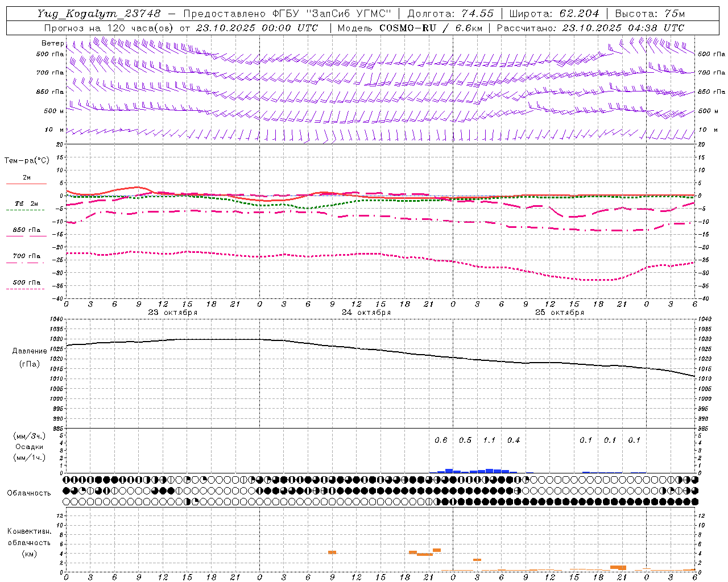Click the 10 м wind level label on the left
The image size is (728, 582).
click(55, 130)
